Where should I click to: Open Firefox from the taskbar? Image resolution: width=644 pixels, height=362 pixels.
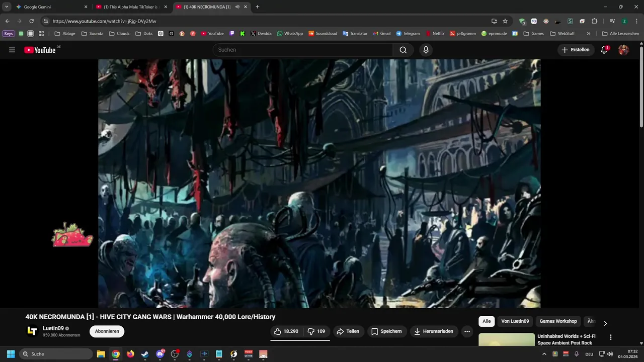click(x=131, y=354)
